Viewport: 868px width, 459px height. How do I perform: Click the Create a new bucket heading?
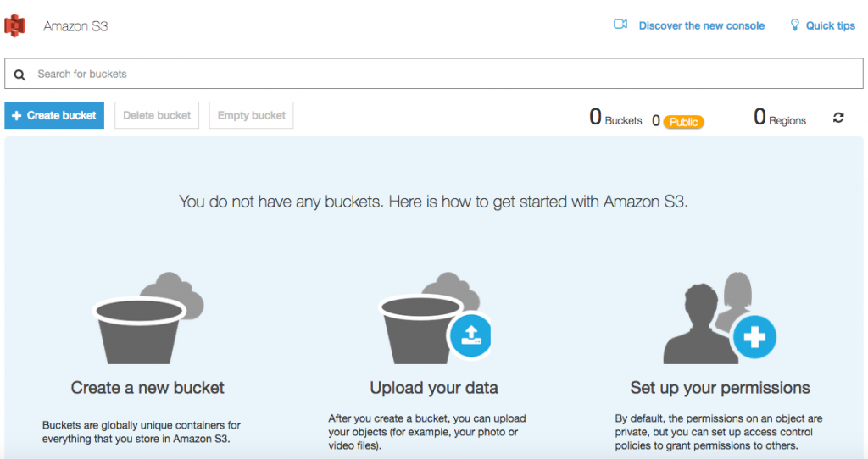click(147, 388)
